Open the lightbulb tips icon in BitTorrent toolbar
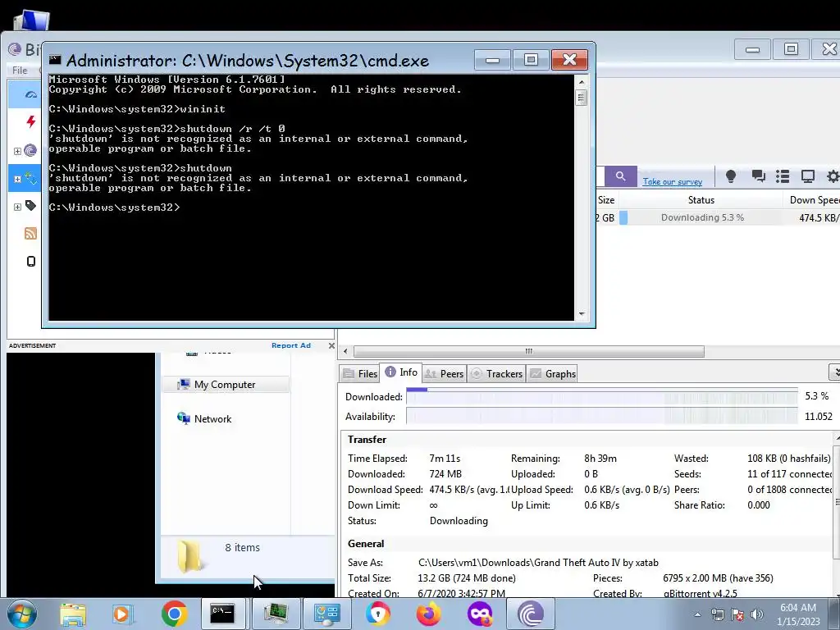This screenshot has height=630, width=840. (x=731, y=176)
